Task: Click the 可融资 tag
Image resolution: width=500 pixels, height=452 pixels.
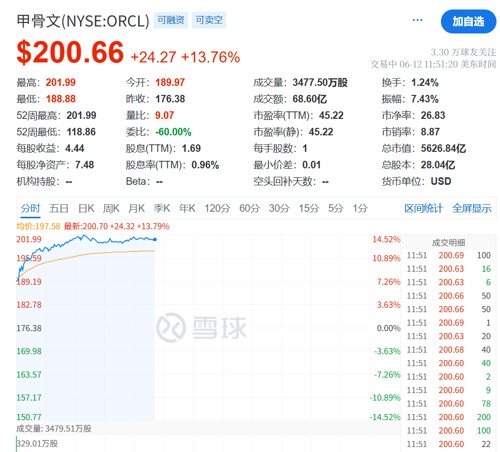Action: 171,20
